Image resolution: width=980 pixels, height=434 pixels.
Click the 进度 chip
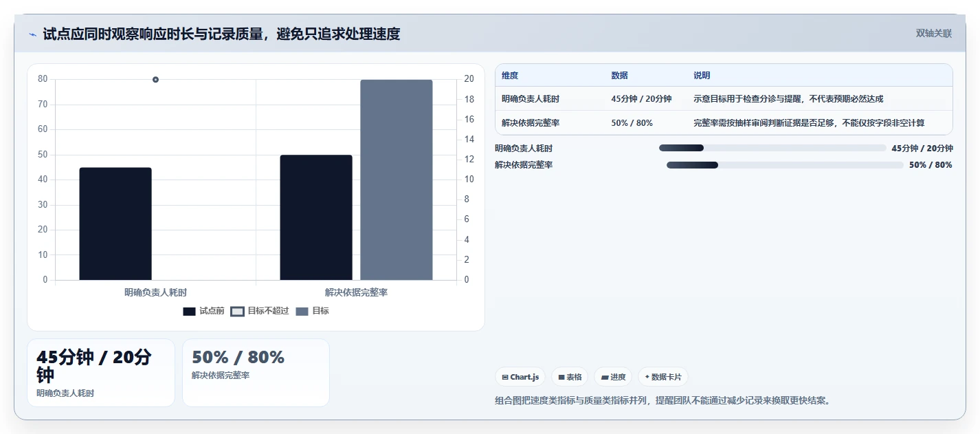pos(613,377)
